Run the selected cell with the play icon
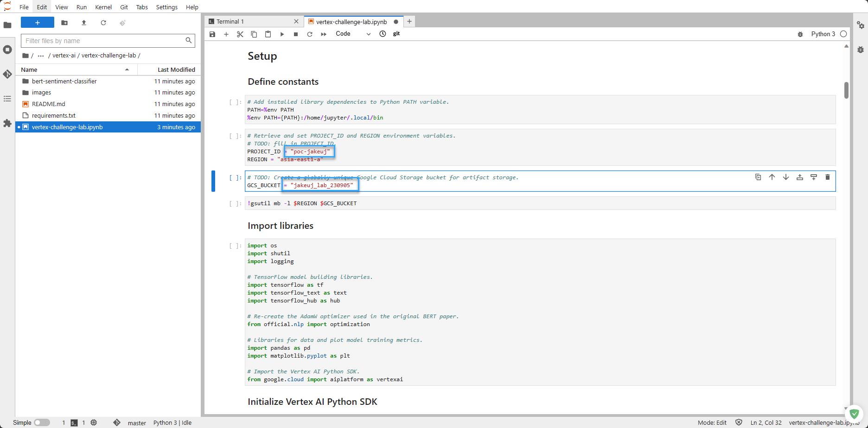Viewport: 868px width, 428px height. coord(282,34)
